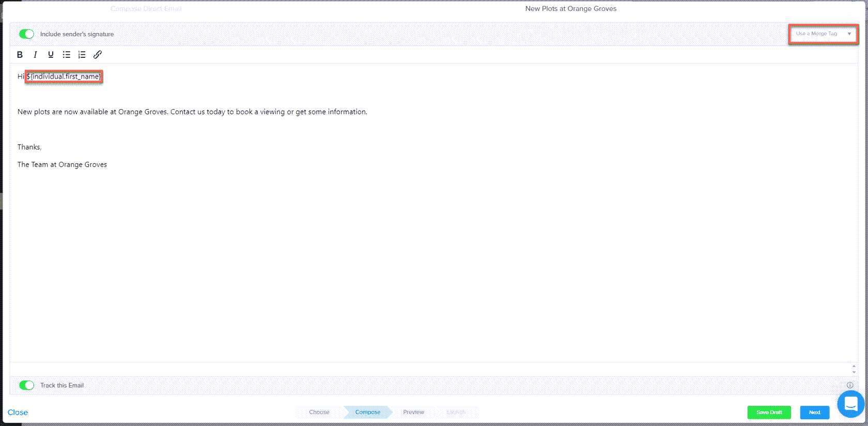The height and width of the screenshot is (426, 868).
Task: Click the email body scroll down arrow
Action: 854,372
